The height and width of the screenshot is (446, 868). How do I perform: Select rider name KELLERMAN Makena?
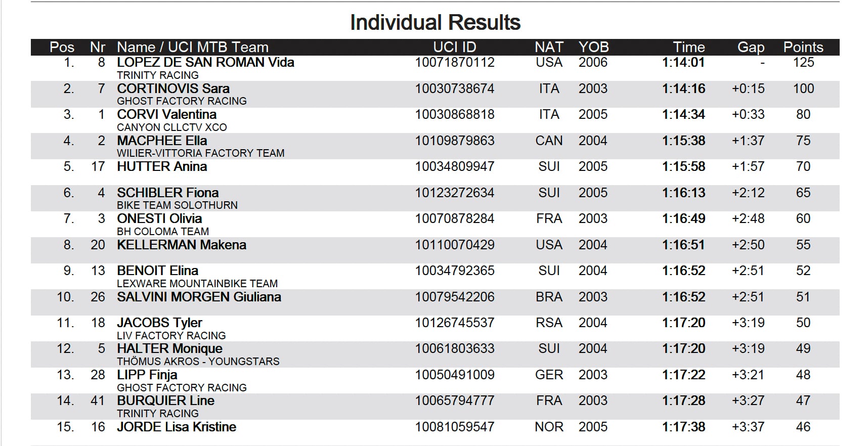click(x=181, y=245)
